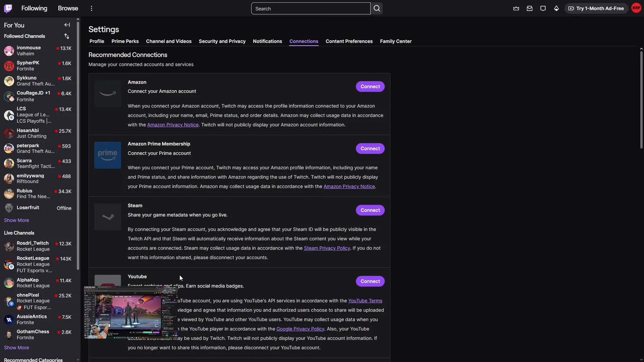Open the whispers chat icon
Viewport: 644px width, 362px height.
(543, 8)
